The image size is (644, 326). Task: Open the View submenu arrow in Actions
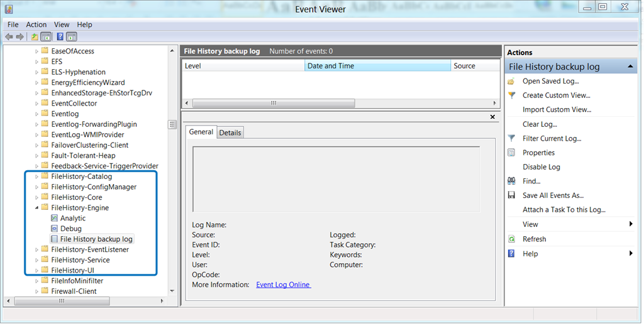click(x=631, y=224)
